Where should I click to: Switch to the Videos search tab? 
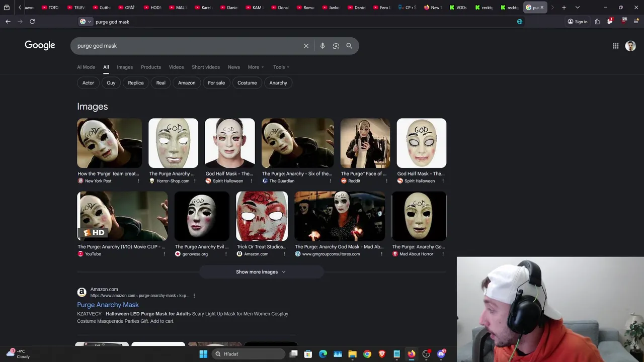pos(176,67)
